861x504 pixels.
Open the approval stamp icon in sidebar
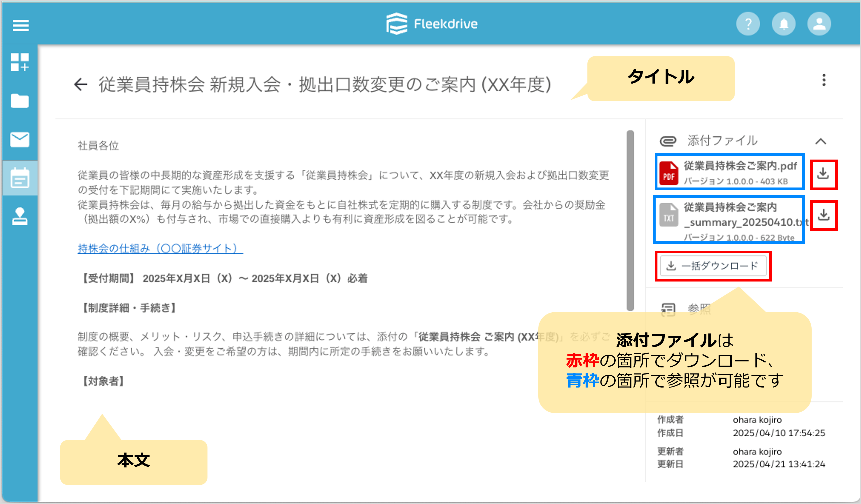20,216
